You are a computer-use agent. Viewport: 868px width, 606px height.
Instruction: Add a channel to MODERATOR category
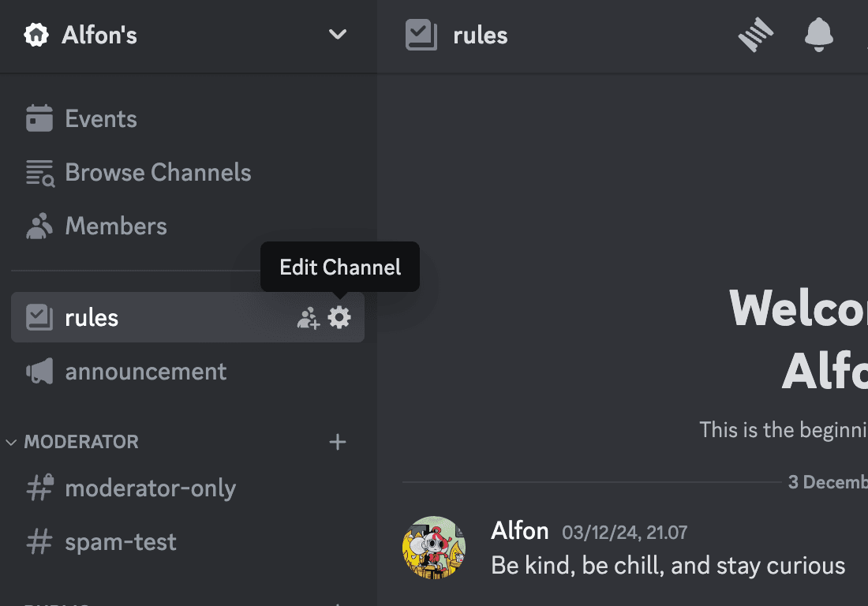pos(338,442)
